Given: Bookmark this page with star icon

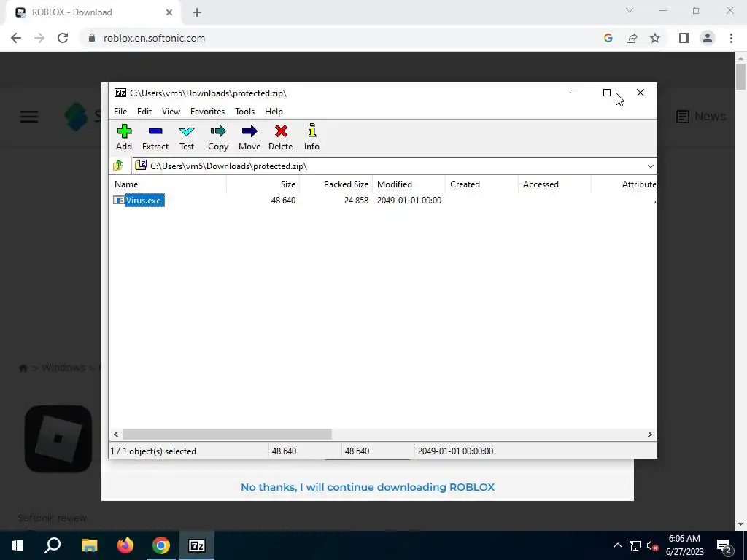Looking at the screenshot, I should click(x=655, y=38).
